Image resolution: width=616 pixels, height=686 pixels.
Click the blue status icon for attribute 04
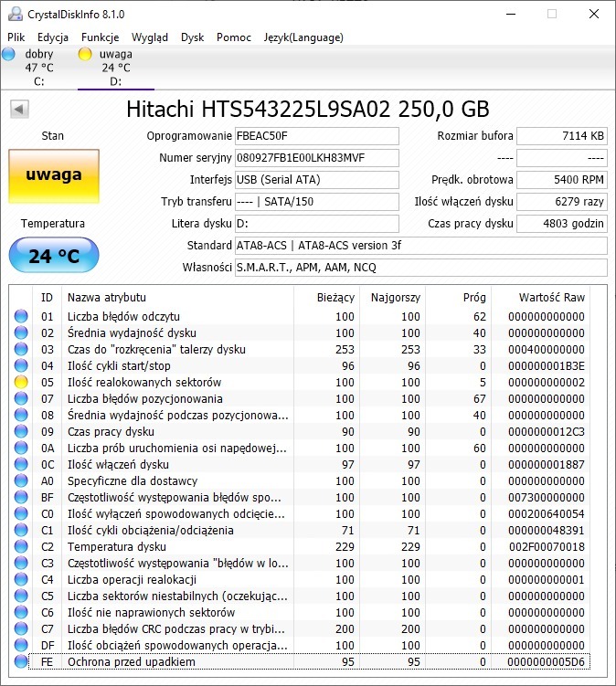click(21, 365)
